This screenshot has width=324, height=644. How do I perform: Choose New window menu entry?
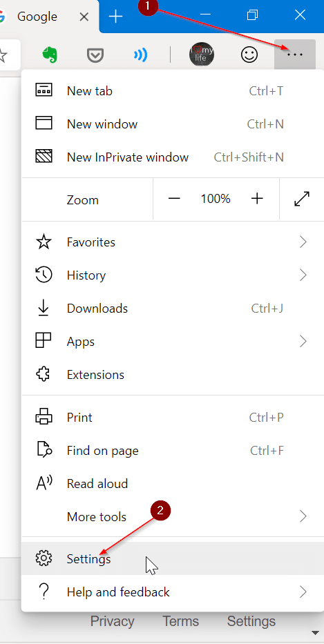[173, 124]
